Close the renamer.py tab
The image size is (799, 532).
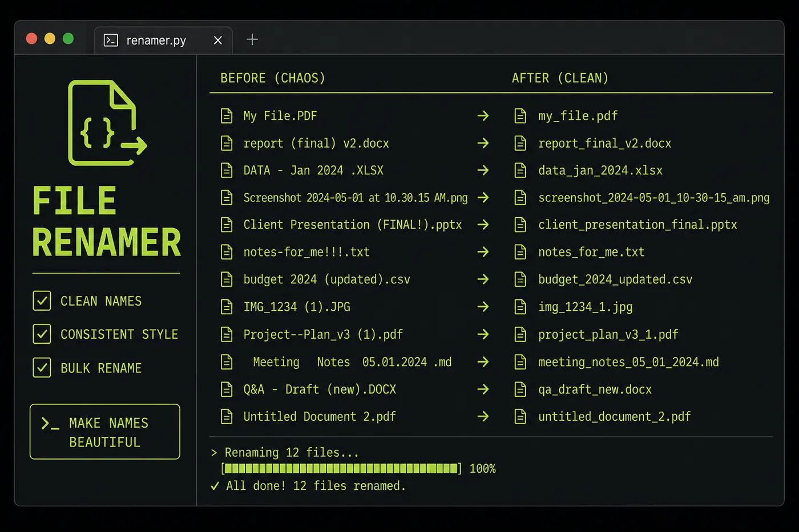[x=217, y=40]
